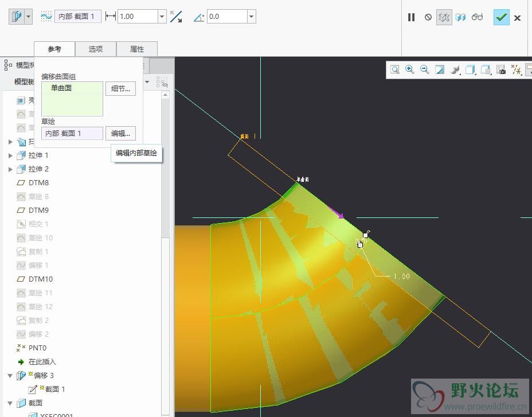The image size is (532, 417).
Task: Click the draft angle icon beside 0.0
Action: [199, 17]
